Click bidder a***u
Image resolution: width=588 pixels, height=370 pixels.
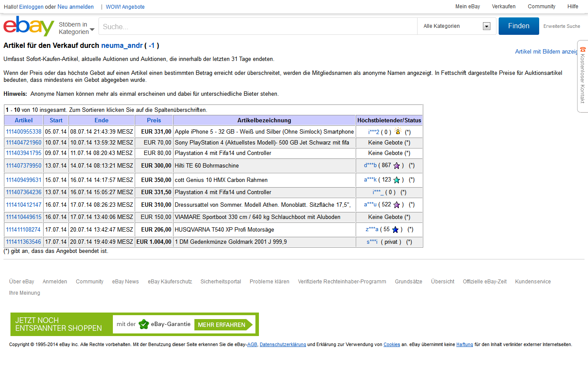click(x=370, y=205)
